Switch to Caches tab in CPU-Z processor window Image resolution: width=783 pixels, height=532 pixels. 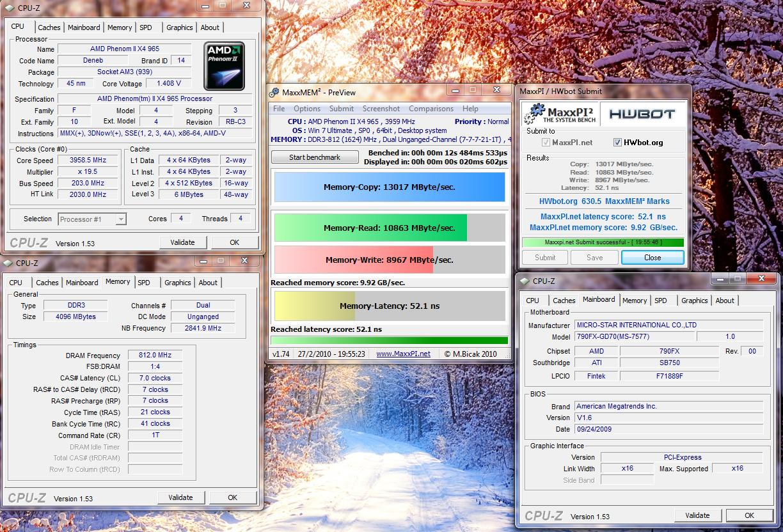[x=49, y=27]
